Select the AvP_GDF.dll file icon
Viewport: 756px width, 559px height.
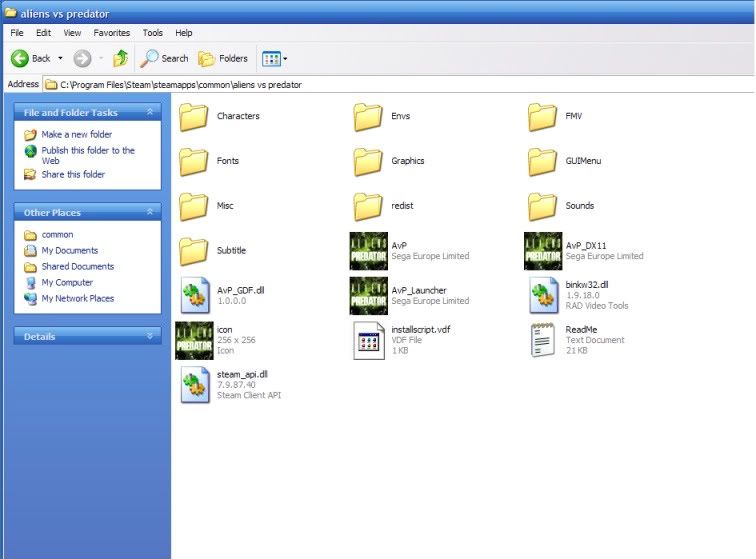pos(195,295)
